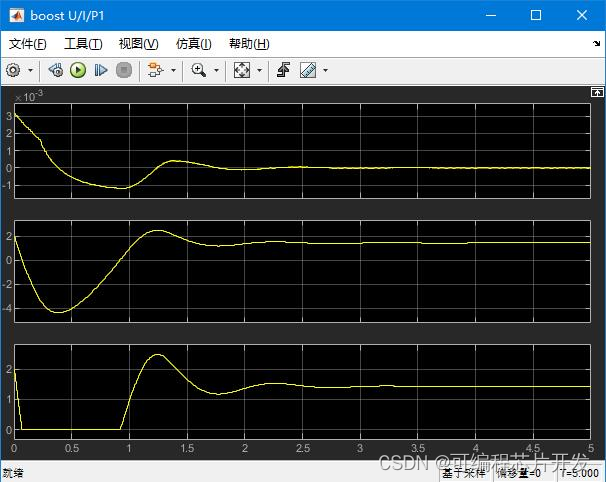Click the 就绪 status text
Screen dimensions: 606x482
click(13, 473)
